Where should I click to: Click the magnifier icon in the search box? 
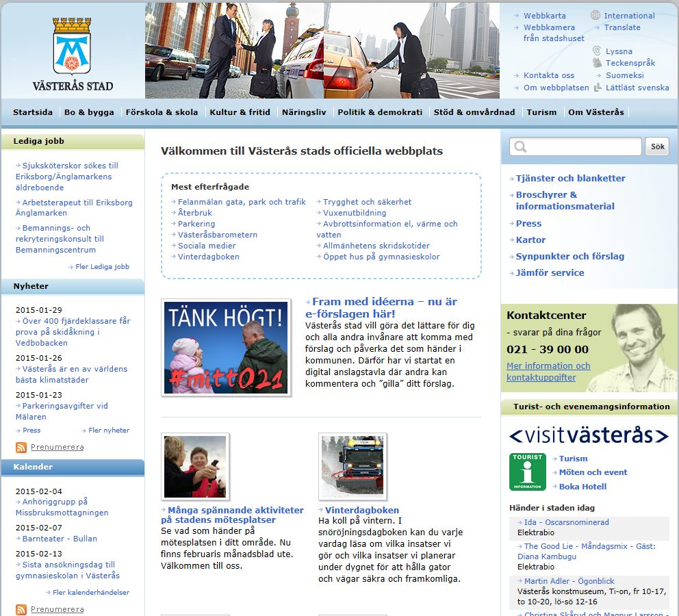520,146
